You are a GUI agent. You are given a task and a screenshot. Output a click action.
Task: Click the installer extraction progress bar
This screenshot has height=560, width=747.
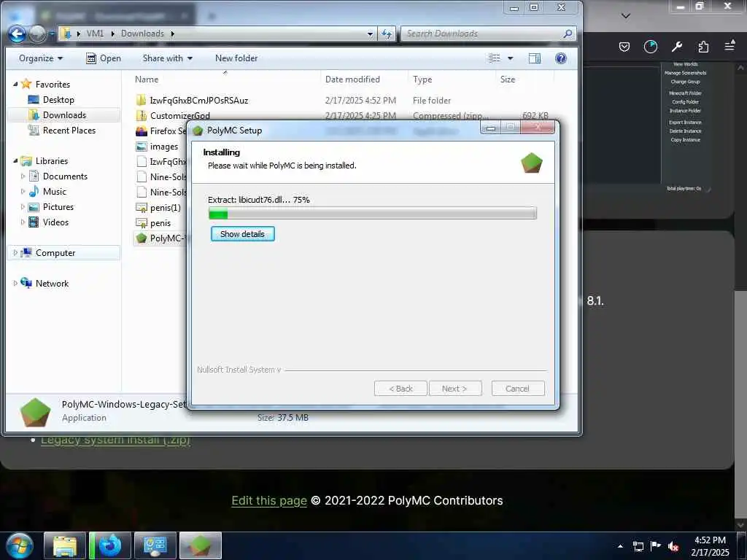pyautogui.click(x=373, y=214)
